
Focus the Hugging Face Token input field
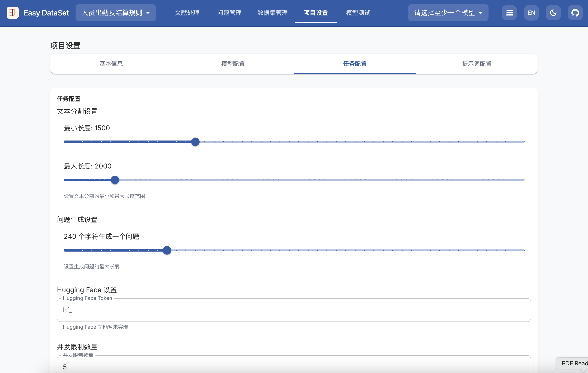click(x=294, y=310)
